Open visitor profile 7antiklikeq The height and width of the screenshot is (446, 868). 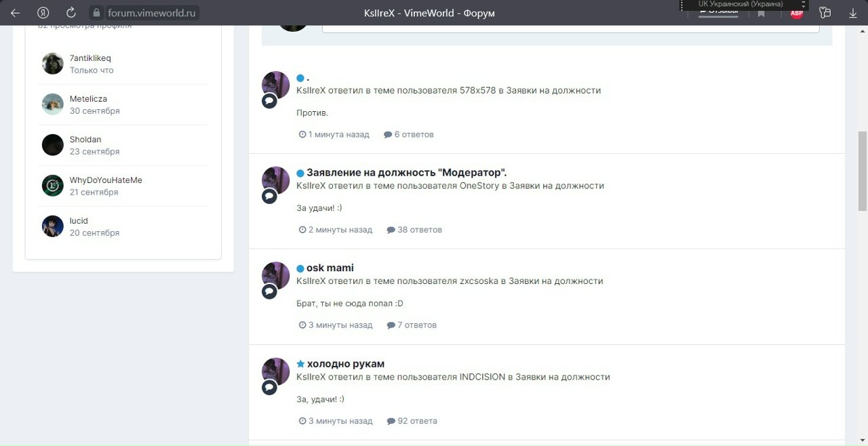(x=90, y=58)
